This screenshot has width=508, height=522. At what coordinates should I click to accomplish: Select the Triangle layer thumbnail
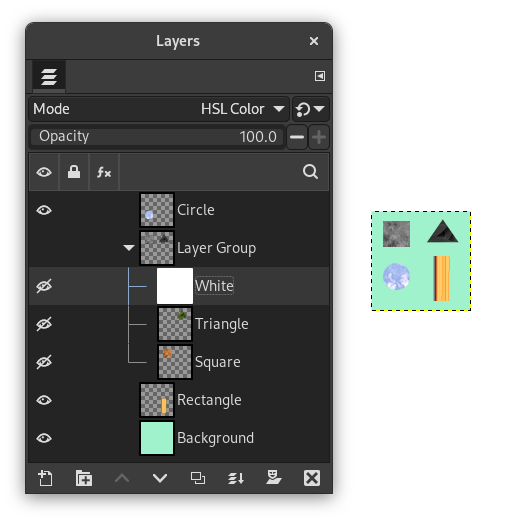click(175, 324)
